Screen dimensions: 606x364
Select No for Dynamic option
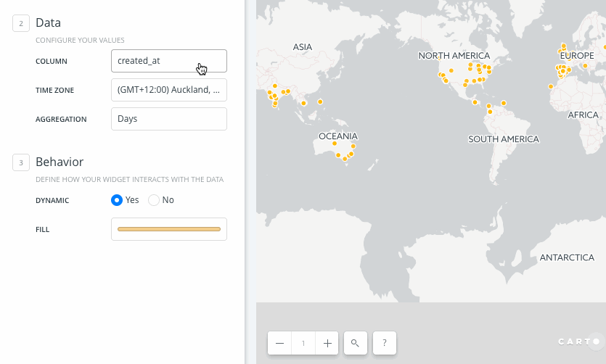click(154, 200)
